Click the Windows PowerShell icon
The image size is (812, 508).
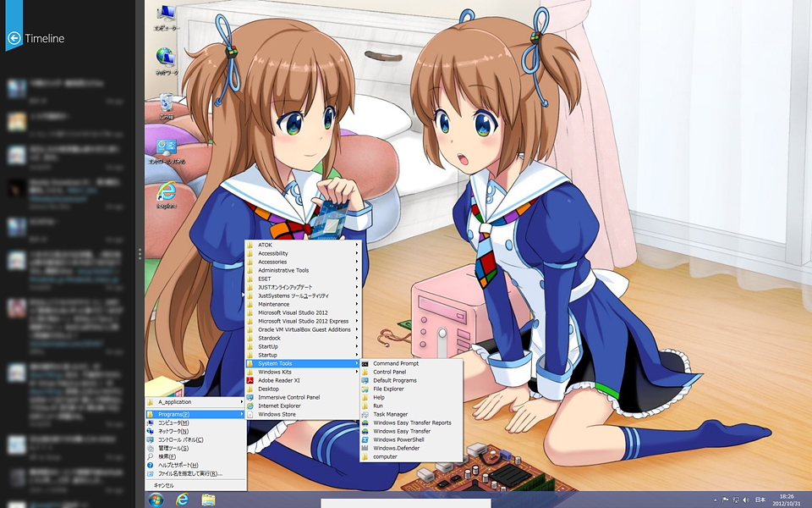[x=365, y=439]
